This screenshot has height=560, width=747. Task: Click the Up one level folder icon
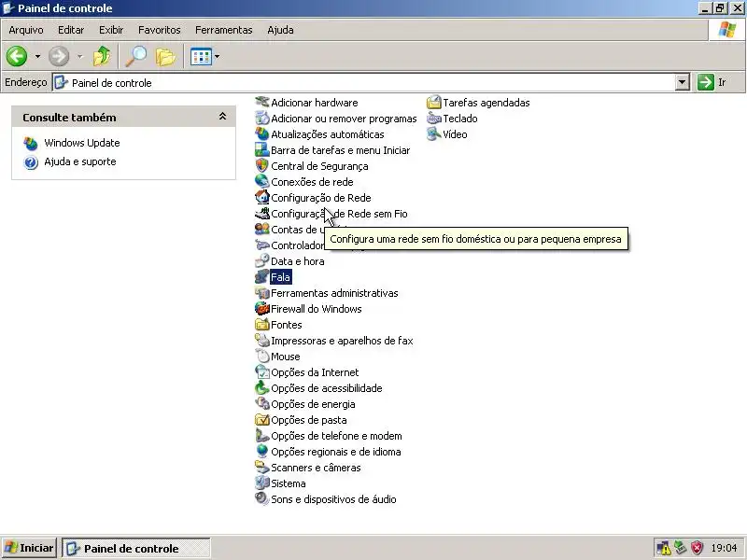(101, 57)
